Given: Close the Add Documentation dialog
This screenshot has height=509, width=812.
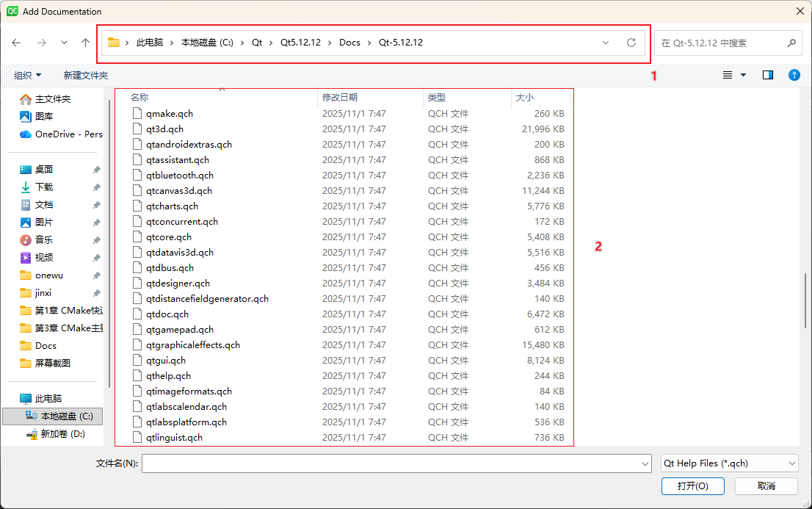Looking at the screenshot, I should [800, 11].
